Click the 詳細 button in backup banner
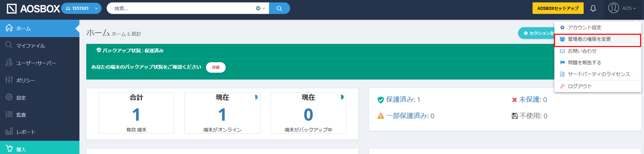Screen dimensions: 644x154 [x=215, y=67]
